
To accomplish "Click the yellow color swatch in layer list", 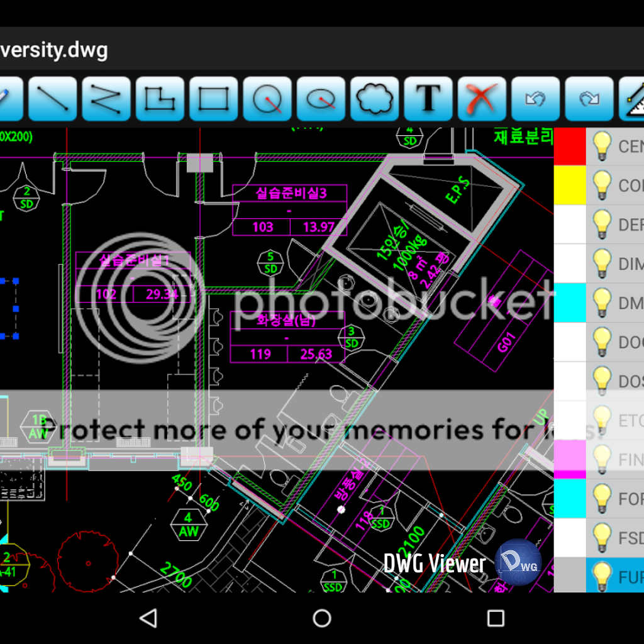I will 570,186.
